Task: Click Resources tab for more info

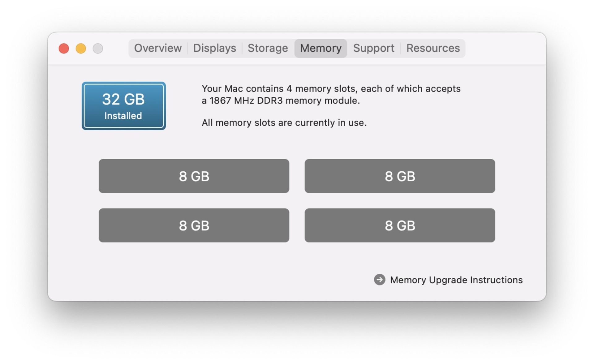Action: [432, 48]
